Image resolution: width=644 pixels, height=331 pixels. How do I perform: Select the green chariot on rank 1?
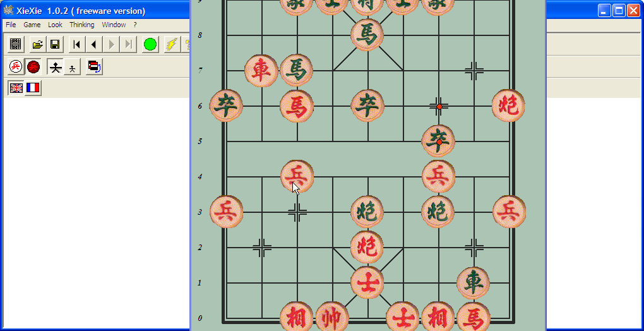point(473,283)
